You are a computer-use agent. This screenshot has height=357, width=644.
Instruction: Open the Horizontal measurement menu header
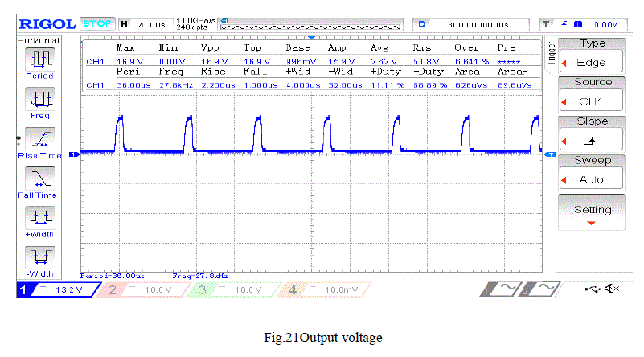[x=38, y=39]
